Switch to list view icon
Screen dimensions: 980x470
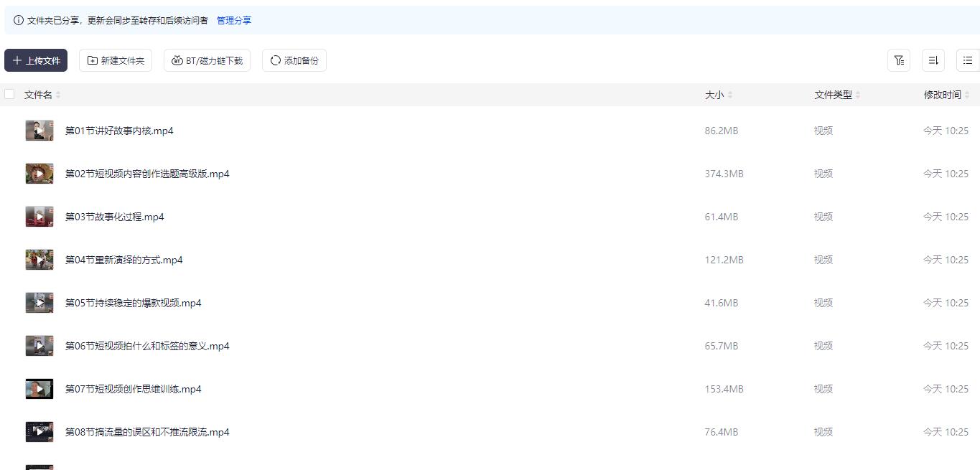[967, 61]
